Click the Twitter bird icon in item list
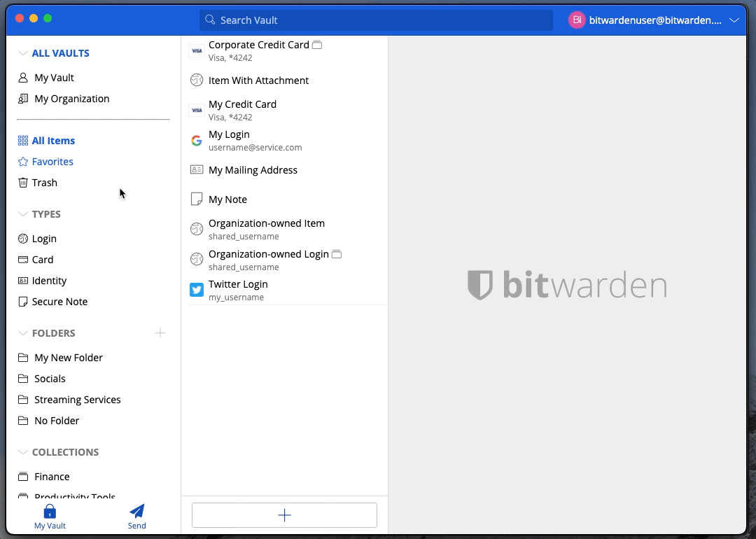 point(197,290)
